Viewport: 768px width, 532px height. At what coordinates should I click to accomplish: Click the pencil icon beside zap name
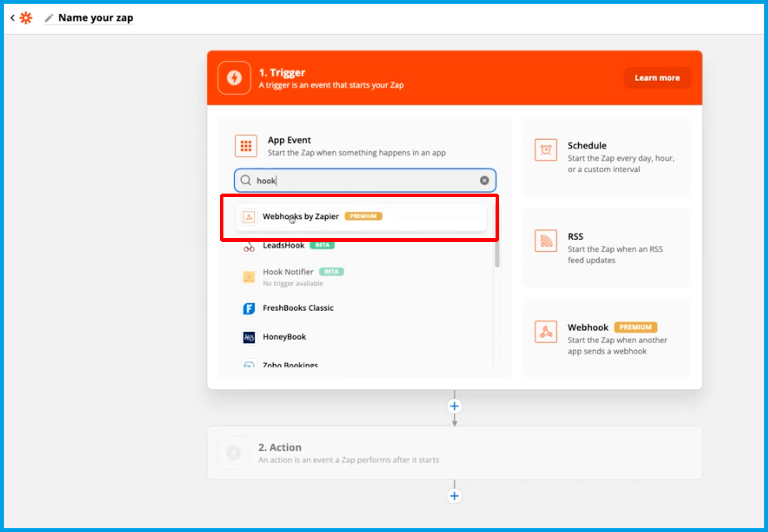pyautogui.click(x=49, y=18)
